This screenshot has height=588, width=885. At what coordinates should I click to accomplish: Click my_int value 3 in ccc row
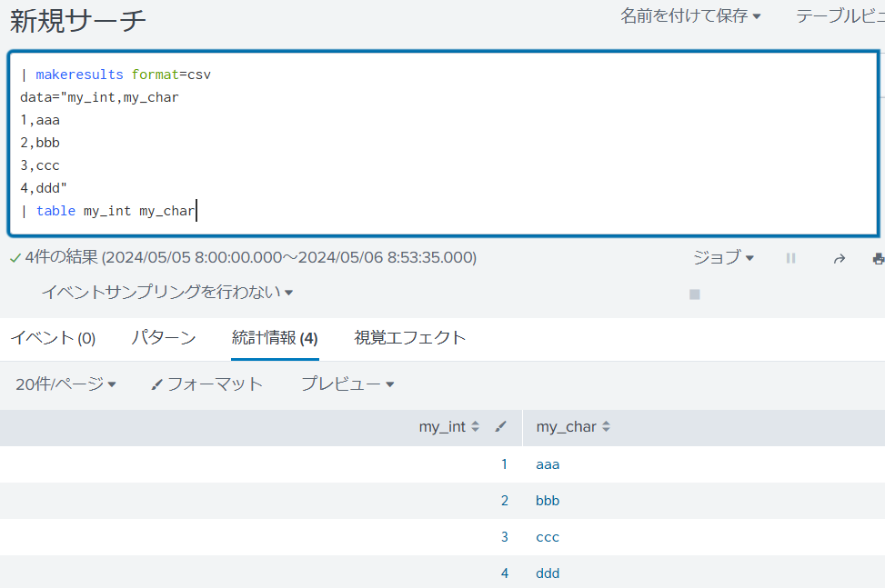click(x=505, y=537)
